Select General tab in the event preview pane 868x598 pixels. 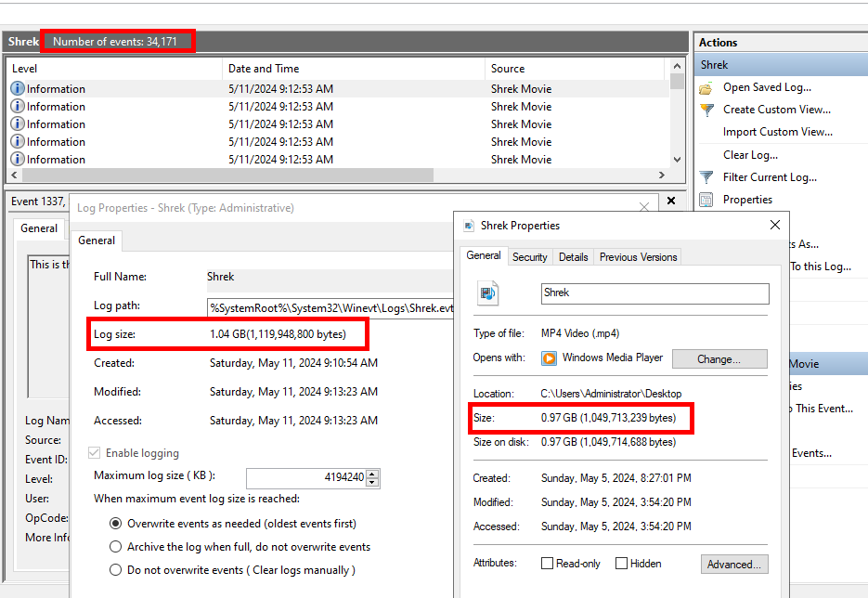coord(39,228)
